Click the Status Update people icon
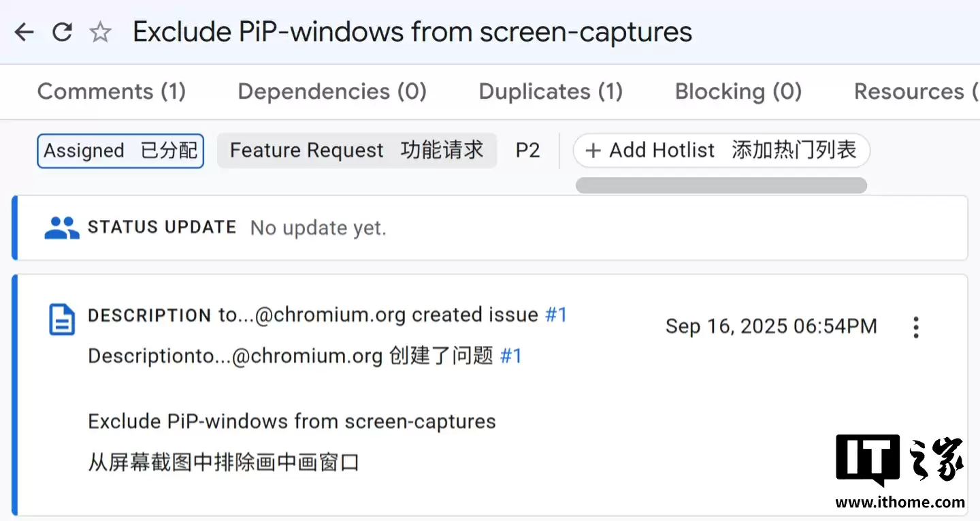Viewport: 980px width, 521px height. click(x=61, y=227)
